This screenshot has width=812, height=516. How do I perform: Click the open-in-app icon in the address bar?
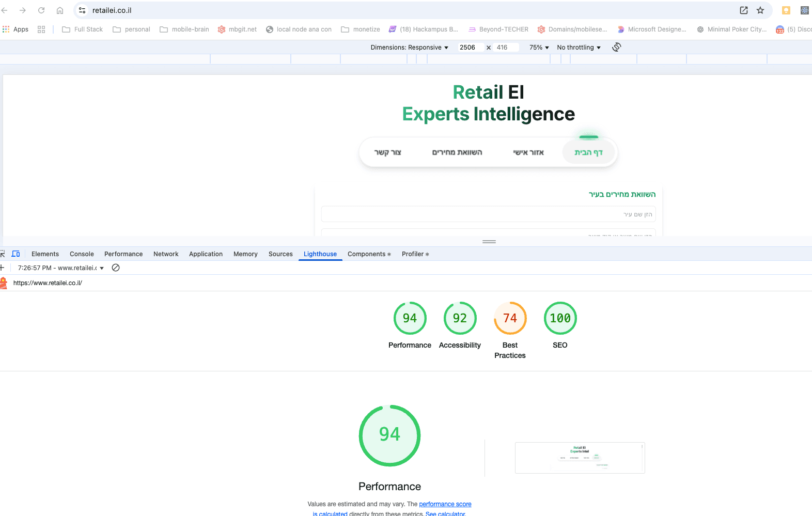(x=744, y=10)
